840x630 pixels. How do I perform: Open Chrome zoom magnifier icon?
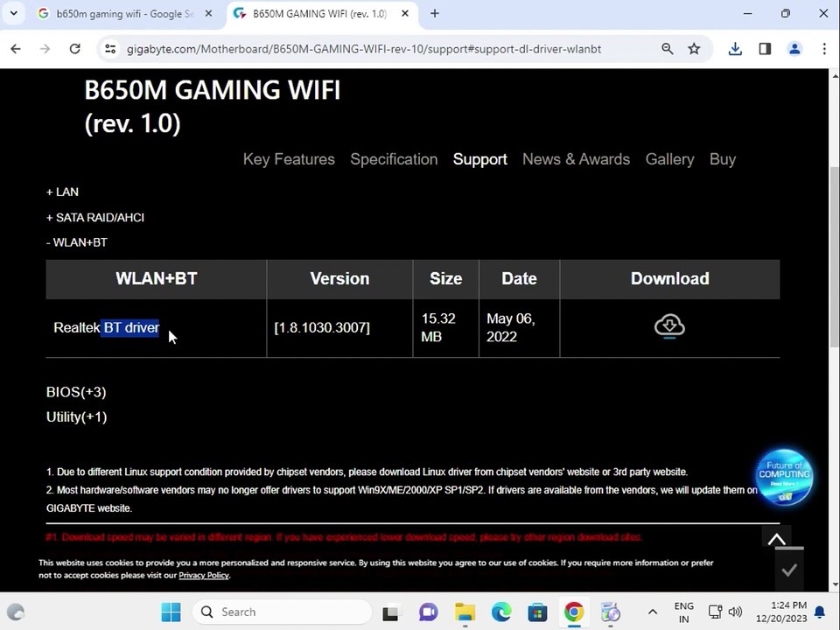pos(667,49)
